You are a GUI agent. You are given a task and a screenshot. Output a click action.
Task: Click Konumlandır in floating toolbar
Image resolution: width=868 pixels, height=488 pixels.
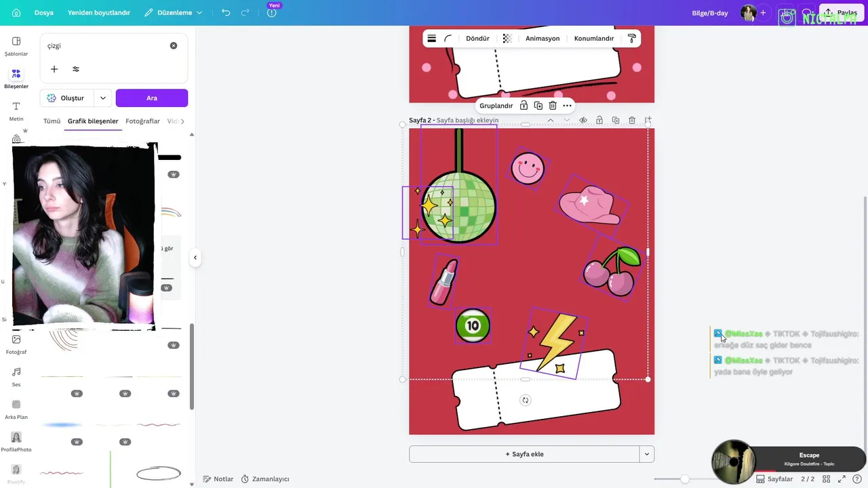click(x=594, y=39)
